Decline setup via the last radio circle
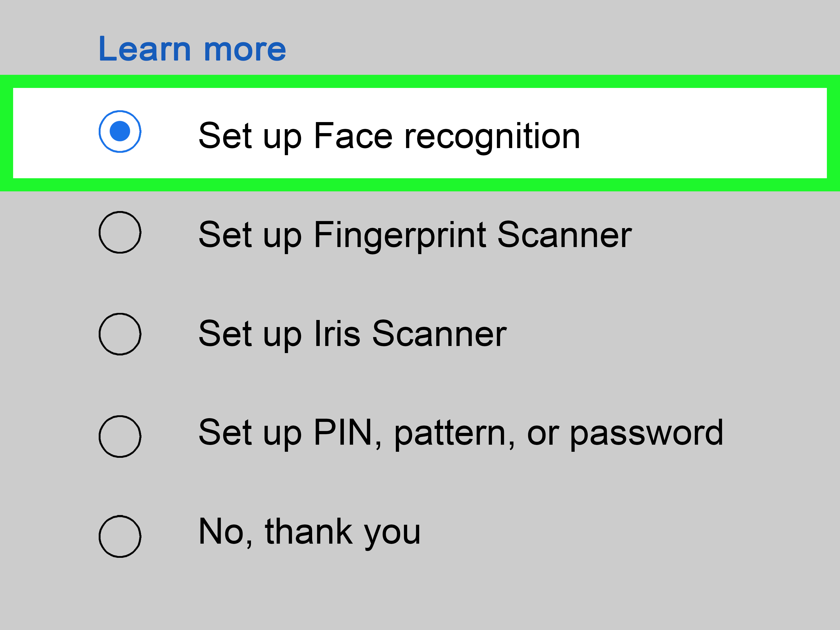This screenshot has width=840, height=630. 120,536
